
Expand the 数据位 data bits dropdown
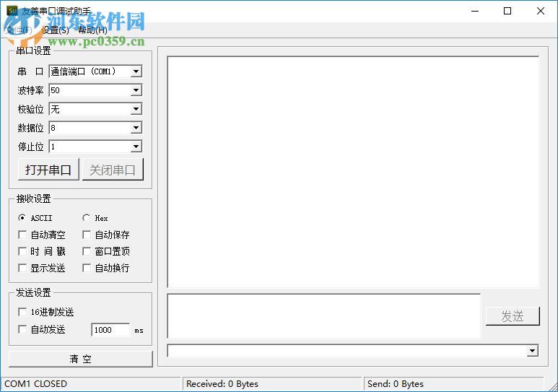(136, 128)
